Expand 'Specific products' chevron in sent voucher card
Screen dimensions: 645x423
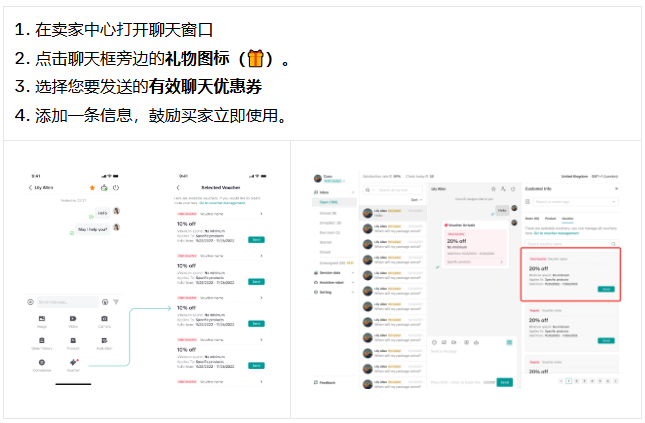(x=501, y=262)
